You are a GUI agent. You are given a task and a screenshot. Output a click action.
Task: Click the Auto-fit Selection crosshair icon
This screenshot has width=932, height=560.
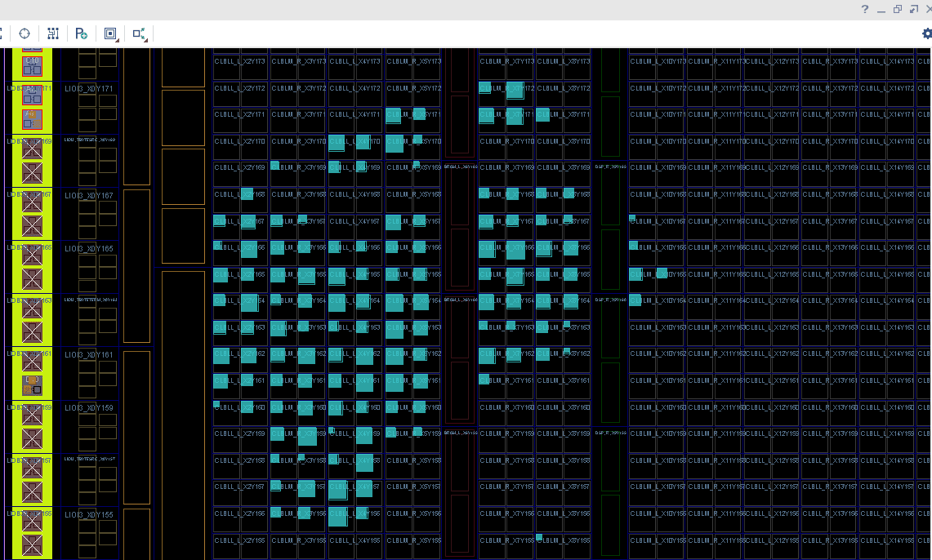(25, 33)
